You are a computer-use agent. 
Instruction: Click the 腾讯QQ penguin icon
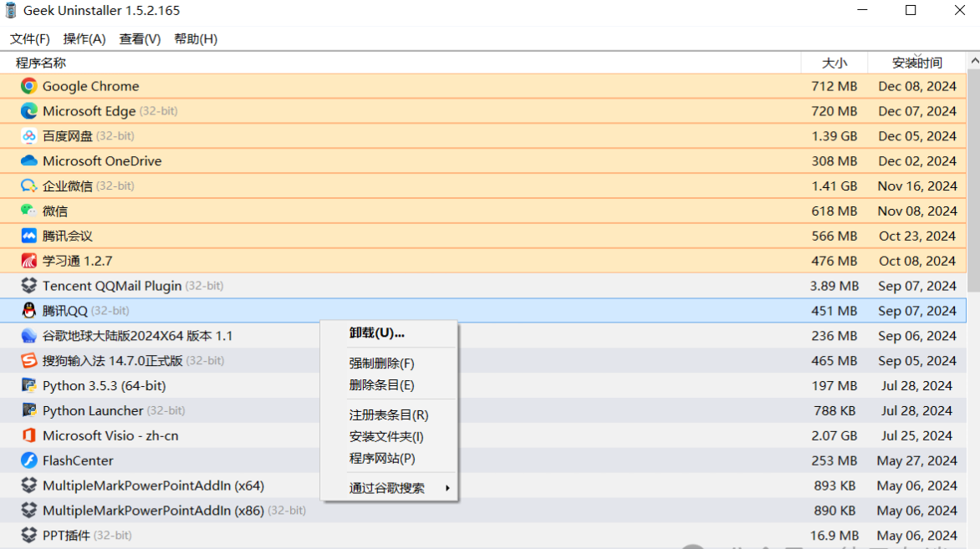click(28, 310)
